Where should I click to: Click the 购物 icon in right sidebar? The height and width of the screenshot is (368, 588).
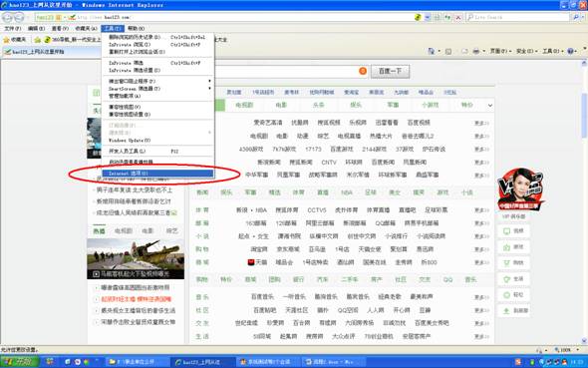point(506,263)
